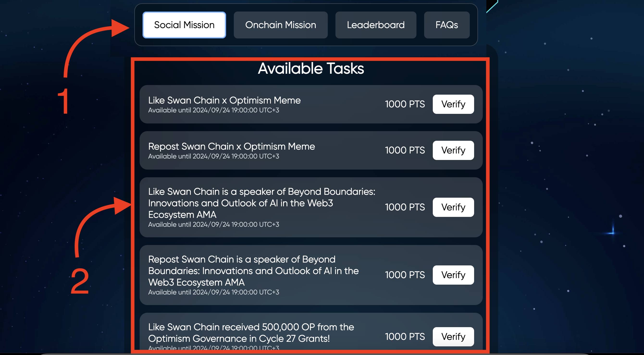Click the Available Tasks heading
Viewport: 644px width, 355px height.
[x=311, y=68]
